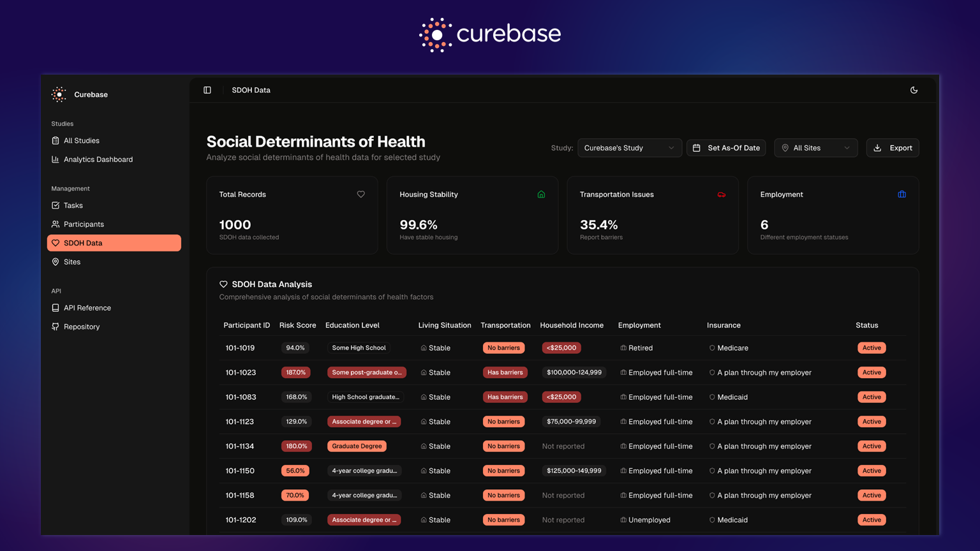Click the heart icon beside SDOH Data Analysis
This screenshot has width=980, height=551.
click(223, 284)
